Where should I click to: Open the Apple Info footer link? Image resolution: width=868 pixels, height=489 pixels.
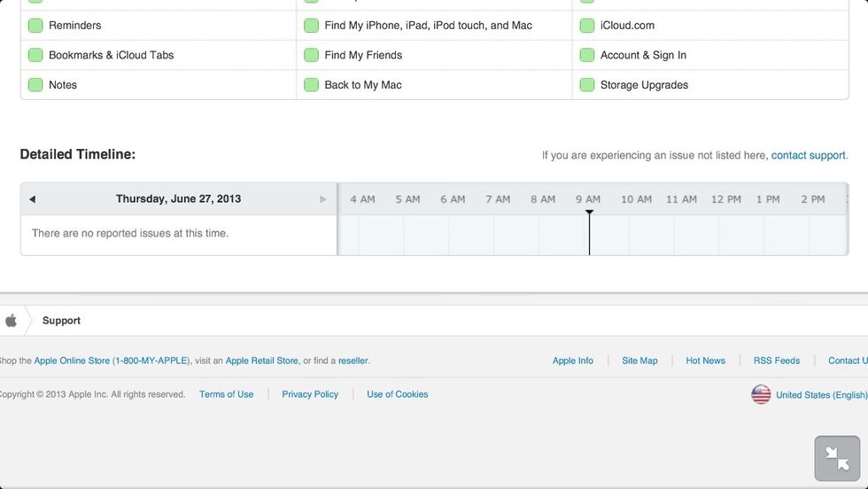coord(573,361)
